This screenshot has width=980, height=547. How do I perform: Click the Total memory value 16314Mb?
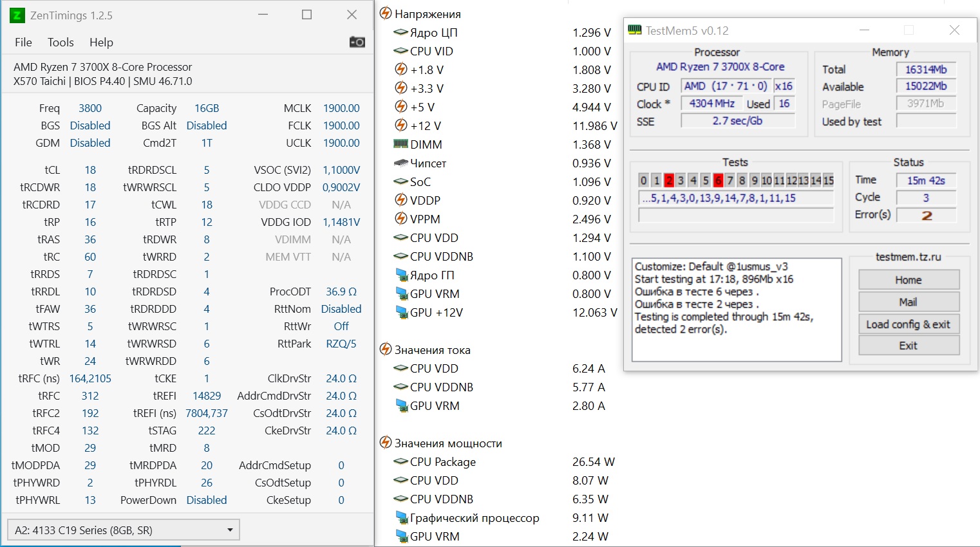tap(926, 70)
